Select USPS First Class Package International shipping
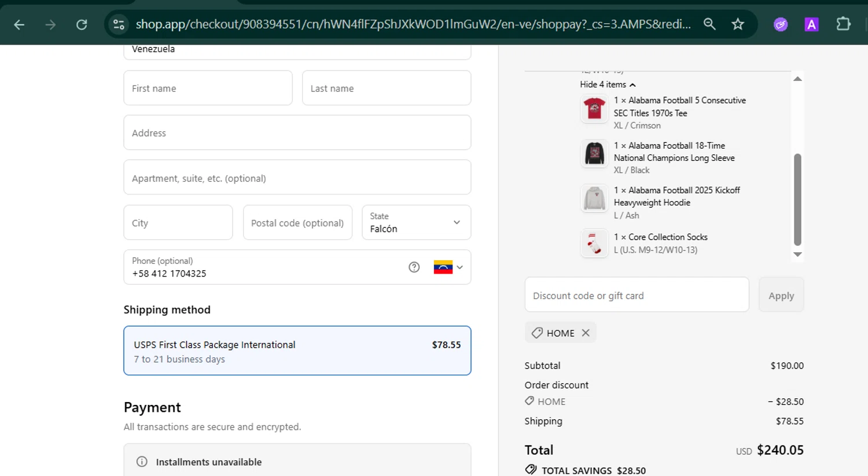 [297, 350]
